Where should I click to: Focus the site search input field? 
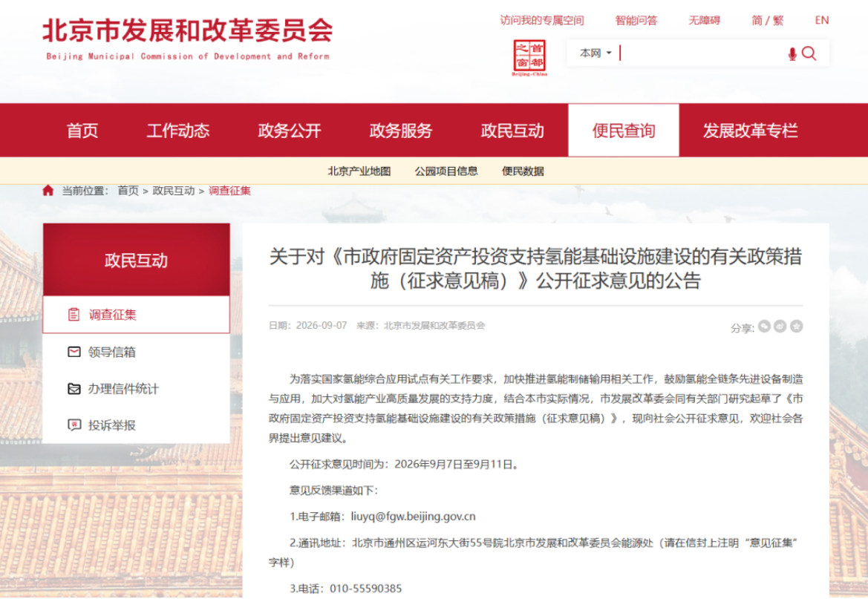(702, 53)
